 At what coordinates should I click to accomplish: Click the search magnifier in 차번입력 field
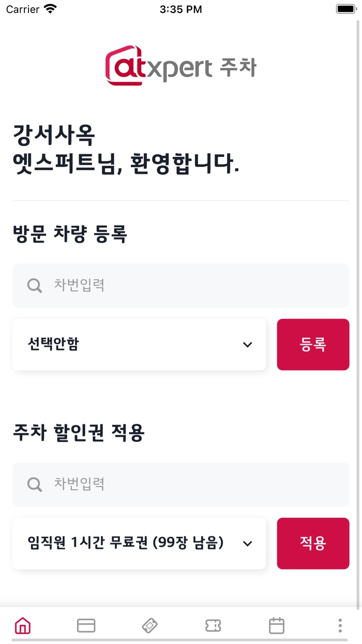point(34,285)
